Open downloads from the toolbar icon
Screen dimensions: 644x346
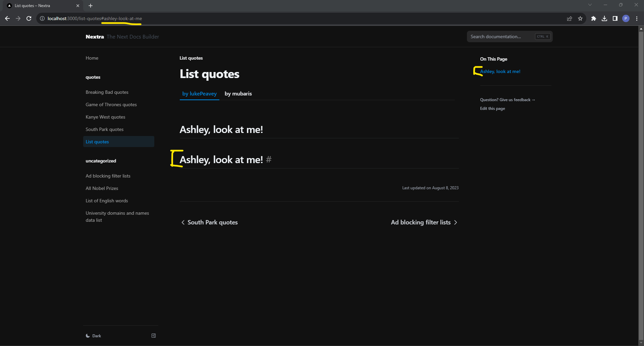tap(604, 18)
